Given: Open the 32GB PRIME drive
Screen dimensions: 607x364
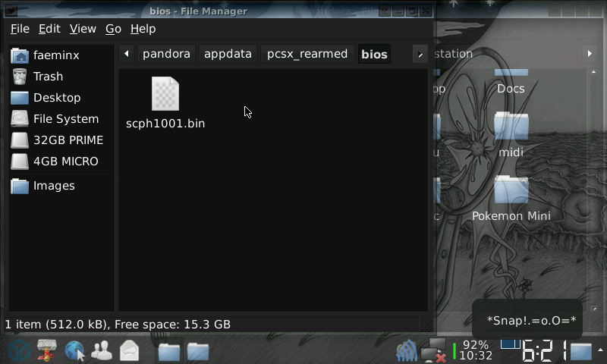Looking at the screenshot, I should (x=68, y=140).
